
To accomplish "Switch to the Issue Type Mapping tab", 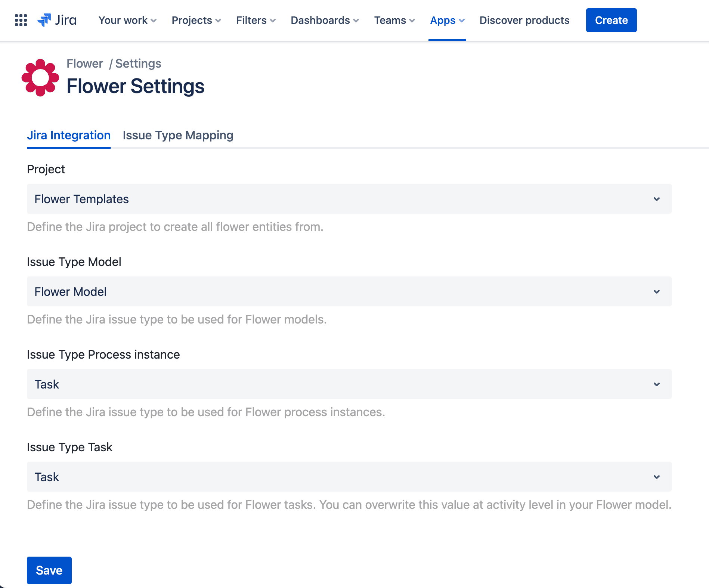I will (x=178, y=135).
